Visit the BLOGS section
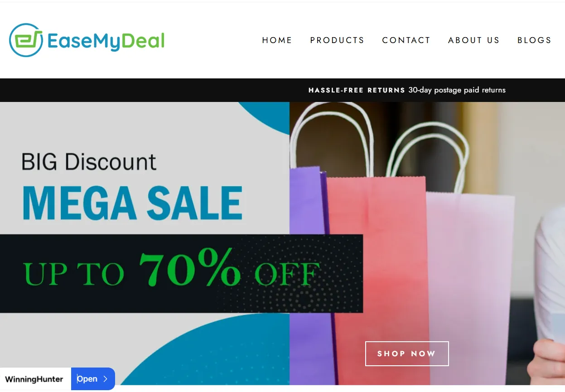 click(534, 40)
